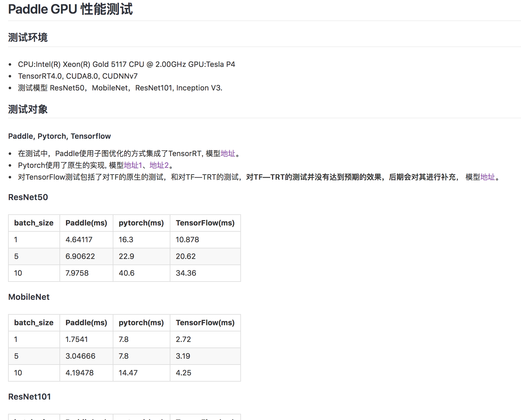
Task: Click the 测试对象 section heading
Action: pyautogui.click(x=28, y=109)
